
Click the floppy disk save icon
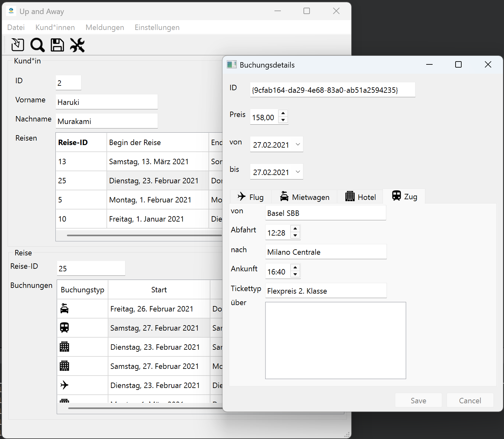coord(57,45)
